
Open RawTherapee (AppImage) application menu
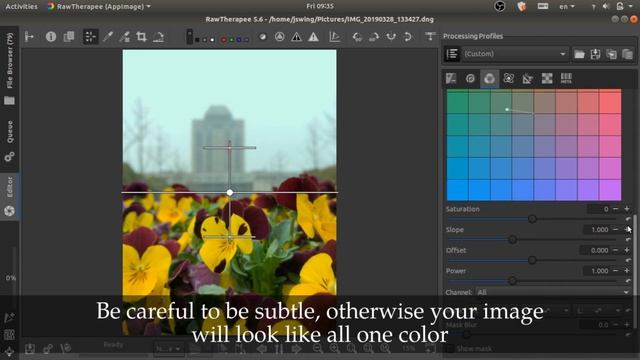click(x=99, y=7)
